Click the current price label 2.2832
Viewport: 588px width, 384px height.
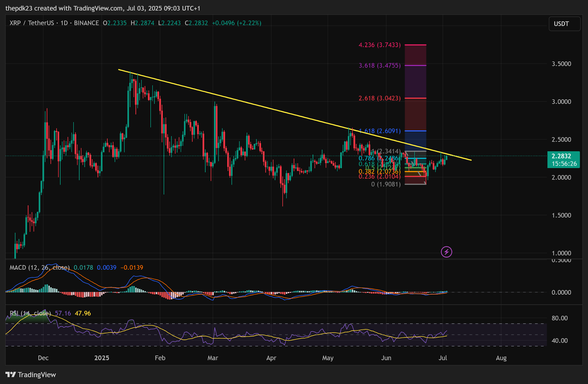coord(563,156)
